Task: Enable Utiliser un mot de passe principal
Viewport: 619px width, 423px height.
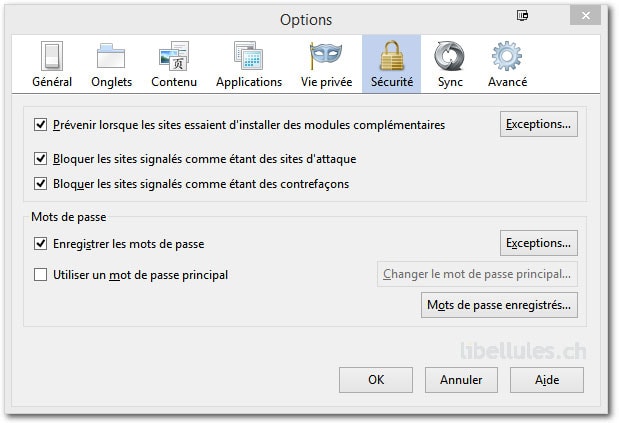Action: (40, 275)
